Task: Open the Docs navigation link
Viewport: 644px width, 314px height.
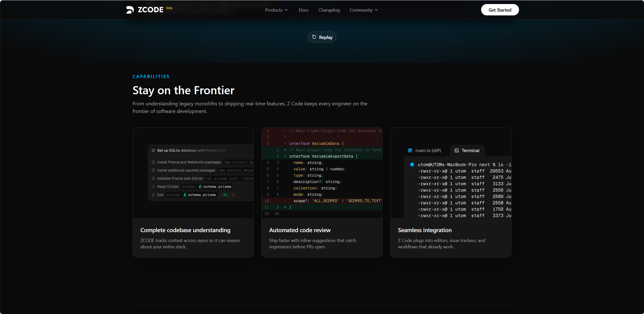Action: pos(304,10)
